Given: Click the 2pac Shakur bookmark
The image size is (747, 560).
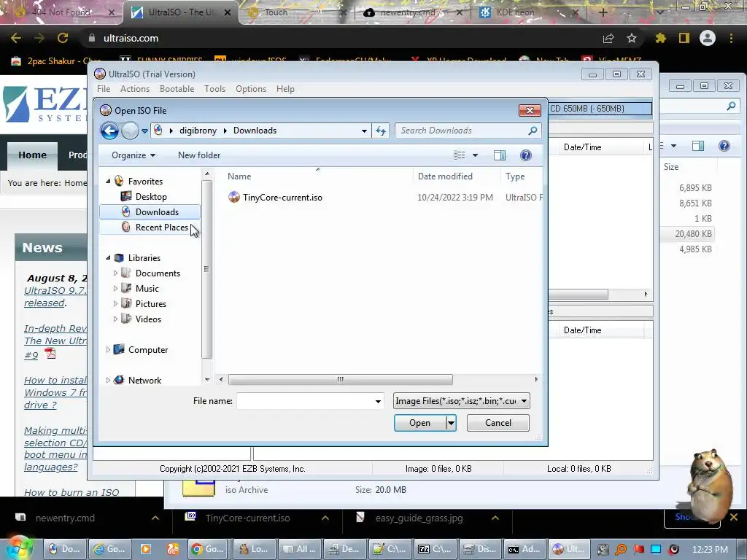Looking at the screenshot, I should (56, 61).
